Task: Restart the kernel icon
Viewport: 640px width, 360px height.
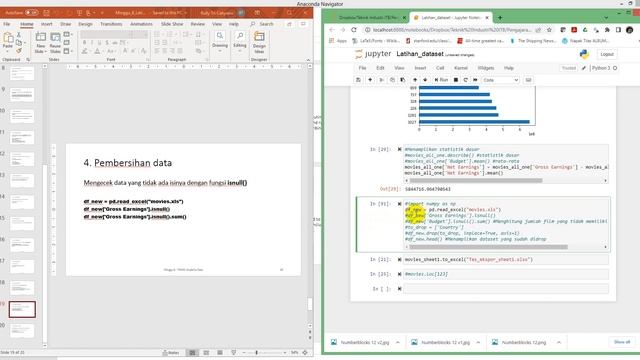Action: (465, 80)
